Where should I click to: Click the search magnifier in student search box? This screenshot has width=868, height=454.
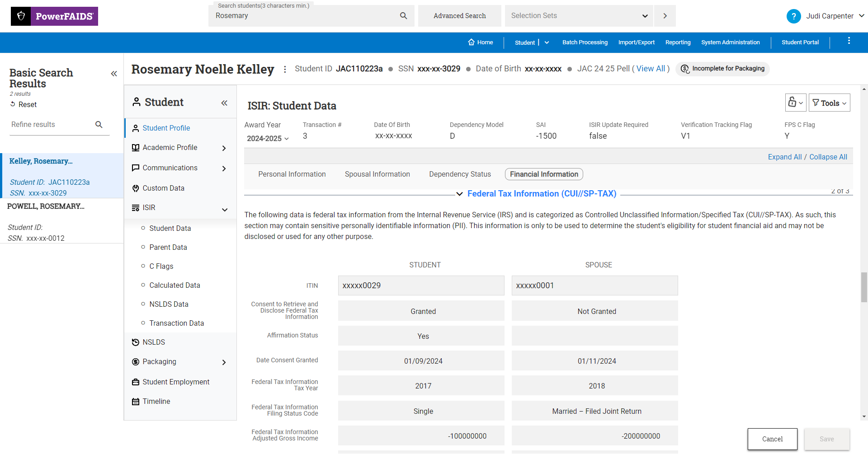point(404,16)
